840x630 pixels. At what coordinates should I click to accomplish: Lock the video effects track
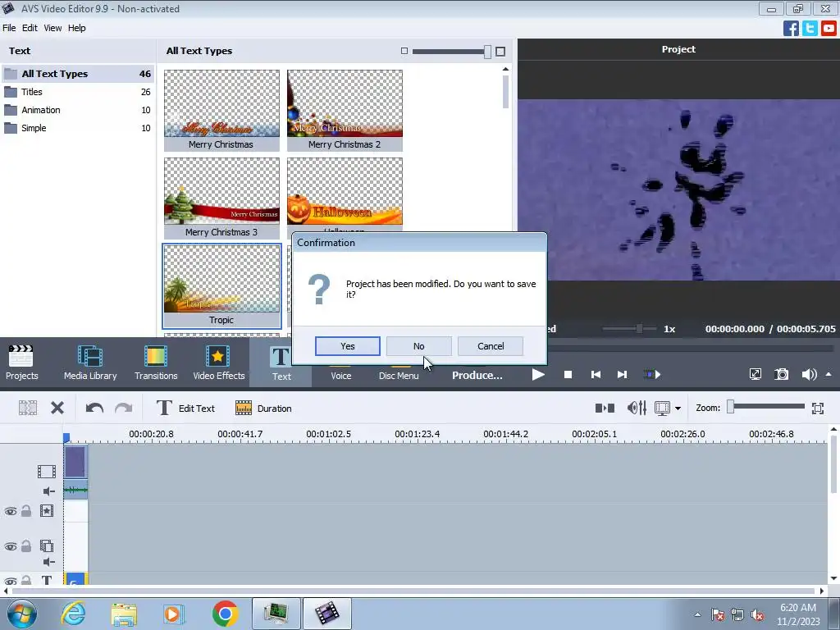[25, 510]
